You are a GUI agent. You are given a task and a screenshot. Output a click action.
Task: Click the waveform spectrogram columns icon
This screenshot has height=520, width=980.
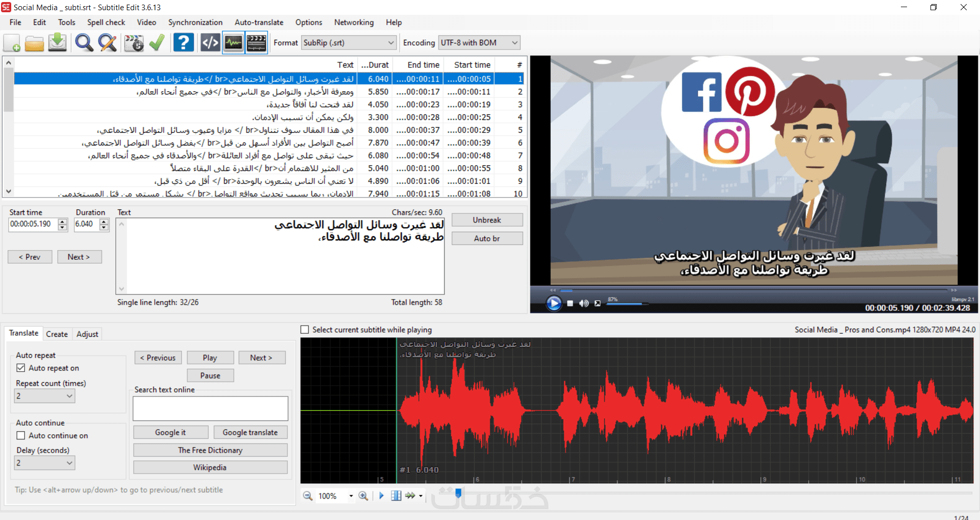tap(396, 496)
